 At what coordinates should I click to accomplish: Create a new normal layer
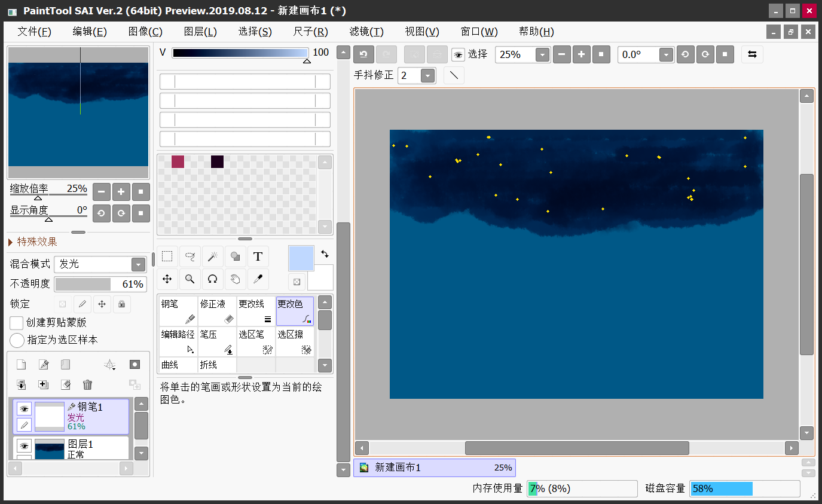click(x=21, y=365)
